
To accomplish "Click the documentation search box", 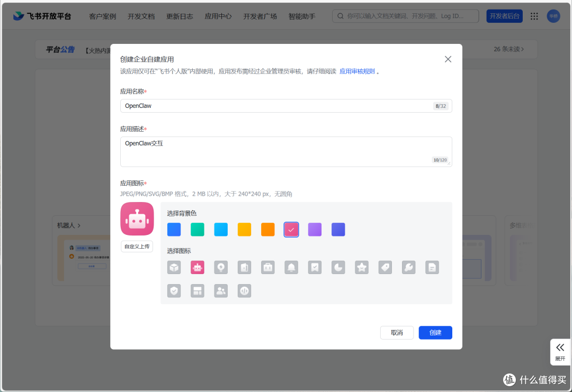I will point(405,16).
